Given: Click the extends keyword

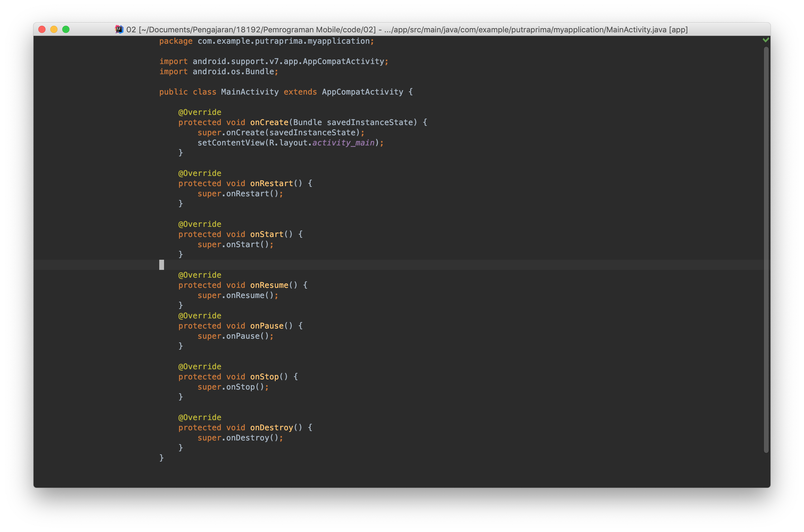Looking at the screenshot, I should pos(300,92).
